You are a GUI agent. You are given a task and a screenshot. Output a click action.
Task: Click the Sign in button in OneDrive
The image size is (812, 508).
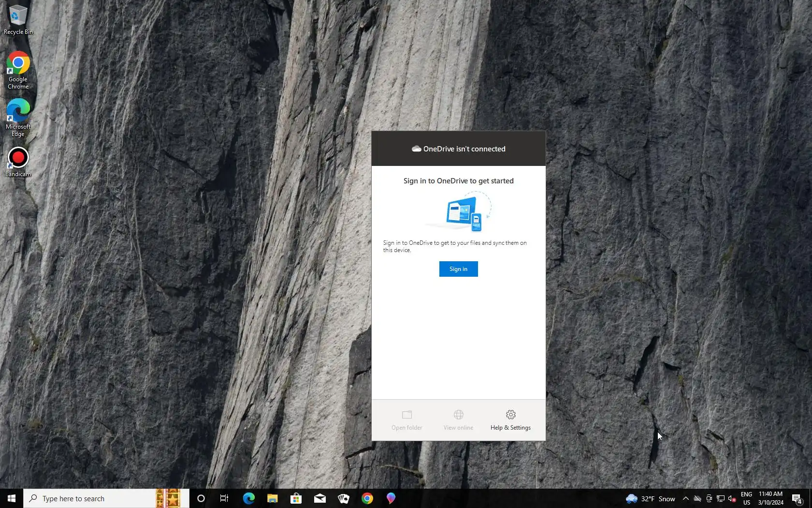[x=458, y=269]
